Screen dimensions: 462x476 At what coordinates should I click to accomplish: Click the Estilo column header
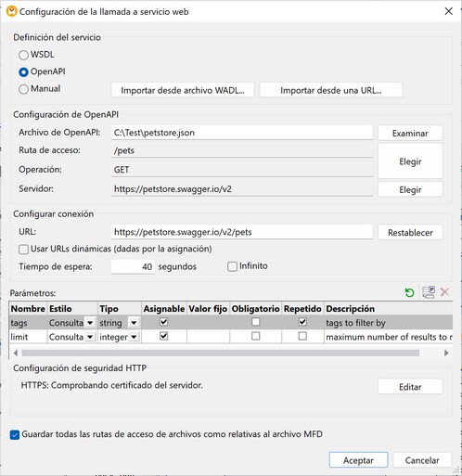coord(72,309)
